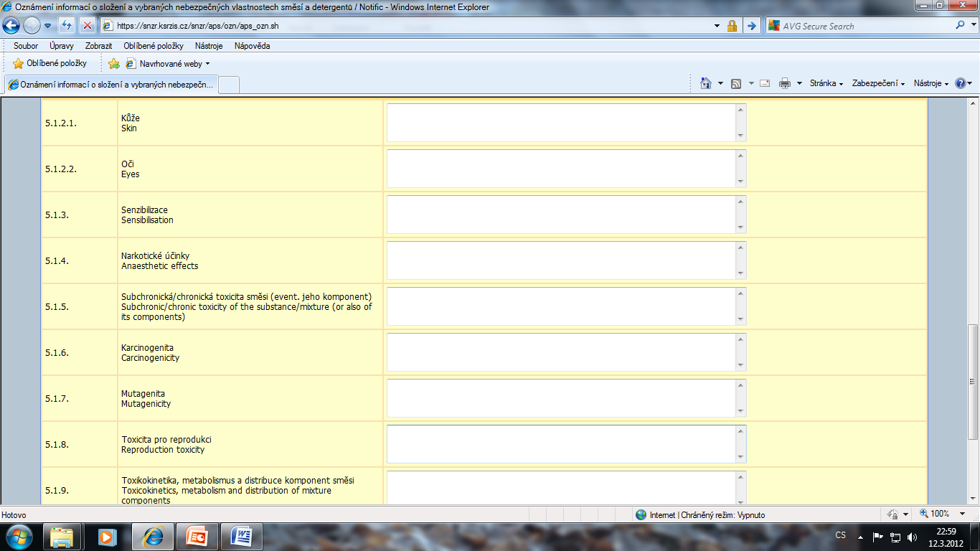This screenshot has height=551, width=980.
Task: Click the Print icon
Action: [x=785, y=83]
